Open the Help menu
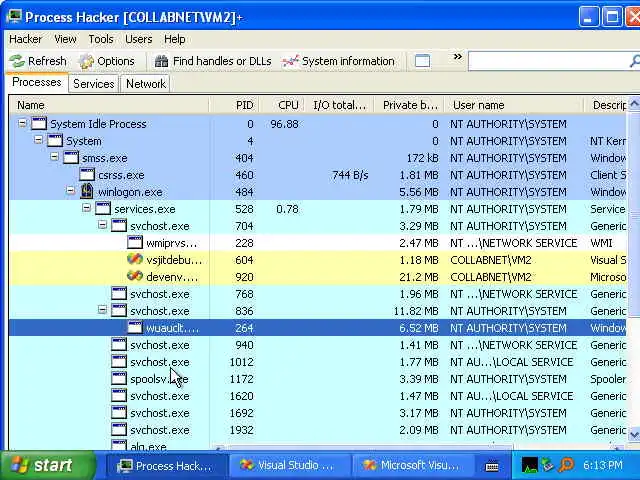This screenshot has width=640, height=480. [x=175, y=39]
